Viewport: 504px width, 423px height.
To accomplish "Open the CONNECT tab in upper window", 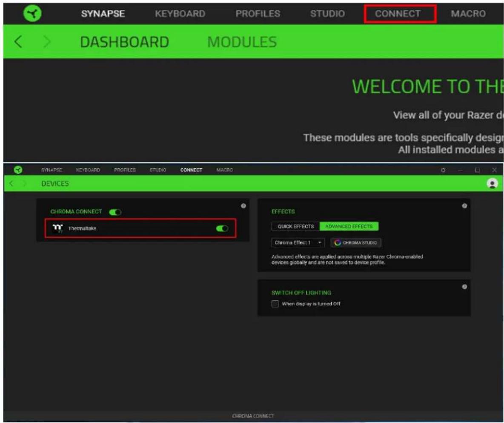I will (398, 14).
